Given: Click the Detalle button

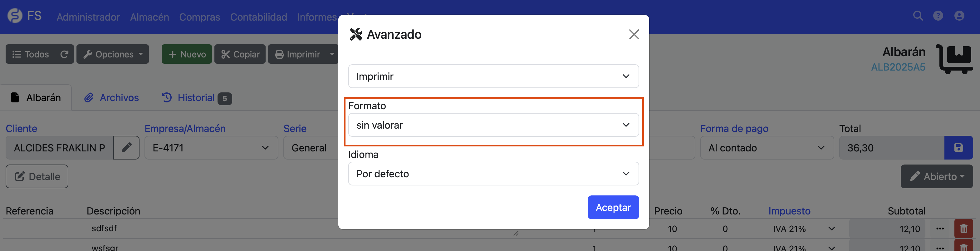Looking at the screenshot, I should (x=37, y=176).
